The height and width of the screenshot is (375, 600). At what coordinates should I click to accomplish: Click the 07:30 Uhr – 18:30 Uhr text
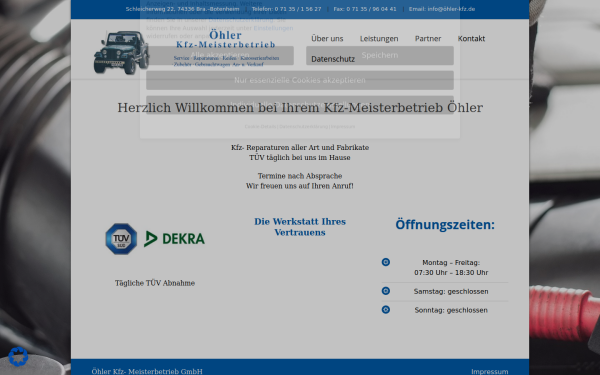pos(451,272)
